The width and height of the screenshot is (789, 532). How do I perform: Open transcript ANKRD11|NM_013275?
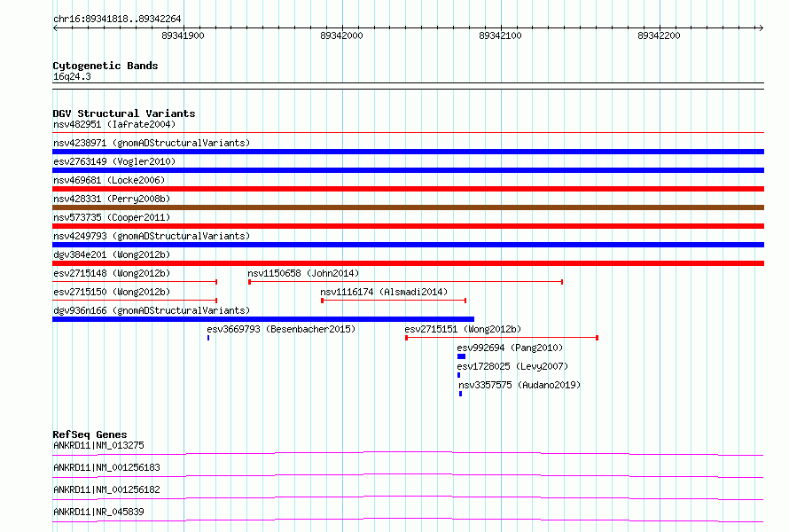pos(98,445)
